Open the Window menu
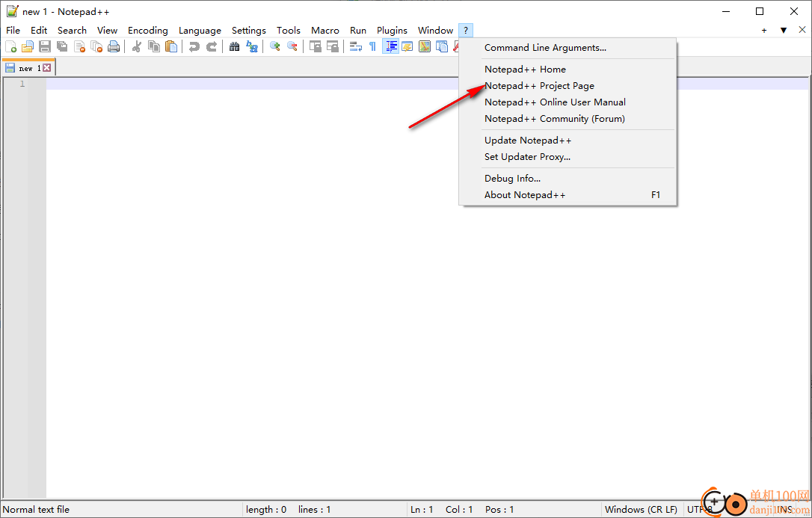 pos(435,31)
